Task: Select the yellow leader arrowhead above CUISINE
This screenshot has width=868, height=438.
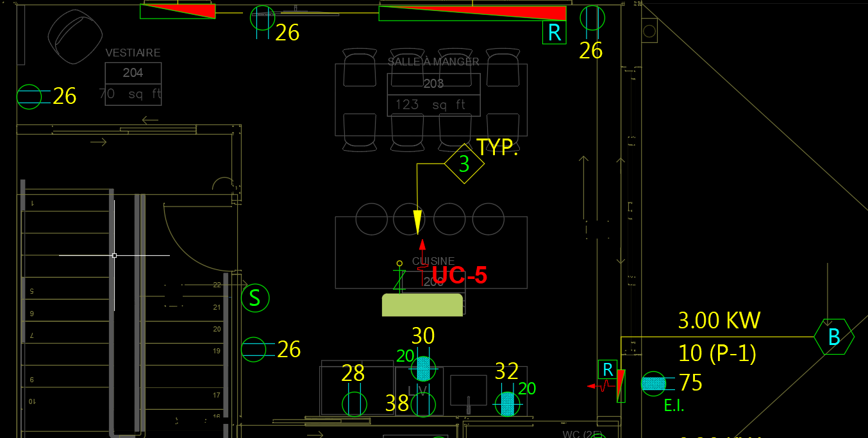Action: point(417,223)
